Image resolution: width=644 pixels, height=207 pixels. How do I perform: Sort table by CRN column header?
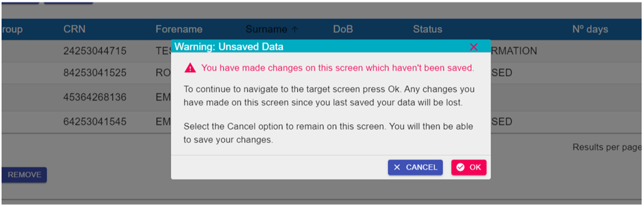tap(75, 29)
